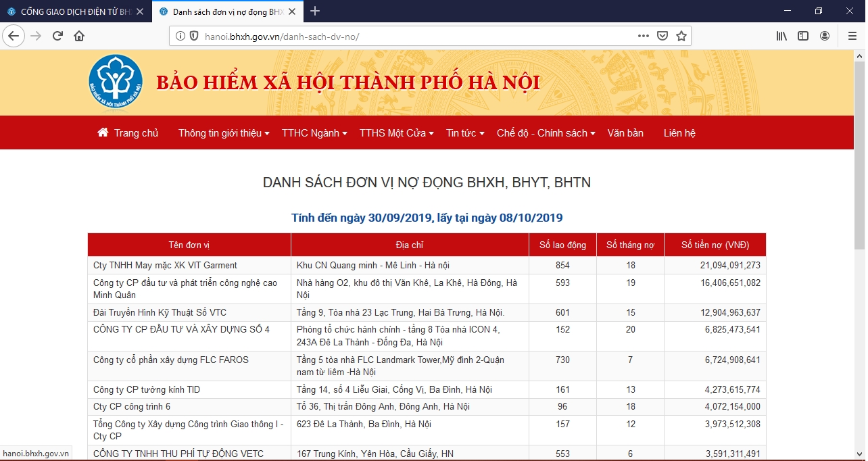
Task: Bookmark this page using the star icon
Action: [682, 36]
